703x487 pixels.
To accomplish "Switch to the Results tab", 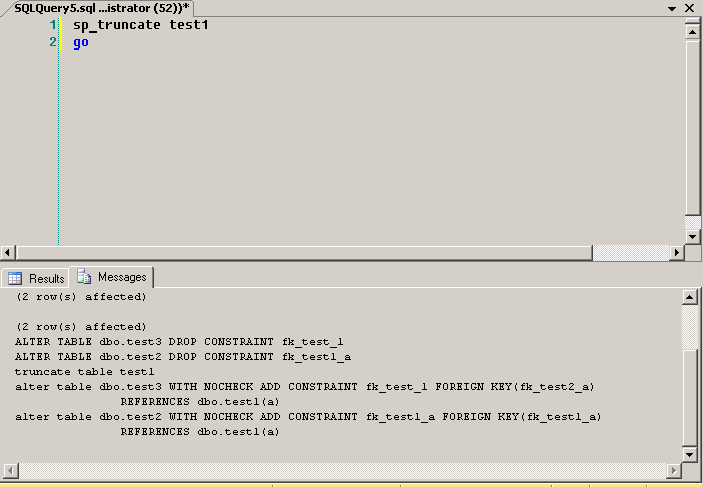I will [37, 278].
